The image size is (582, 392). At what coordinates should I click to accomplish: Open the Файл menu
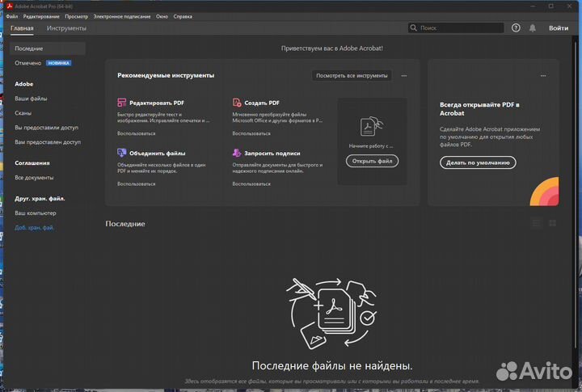tap(12, 16)
